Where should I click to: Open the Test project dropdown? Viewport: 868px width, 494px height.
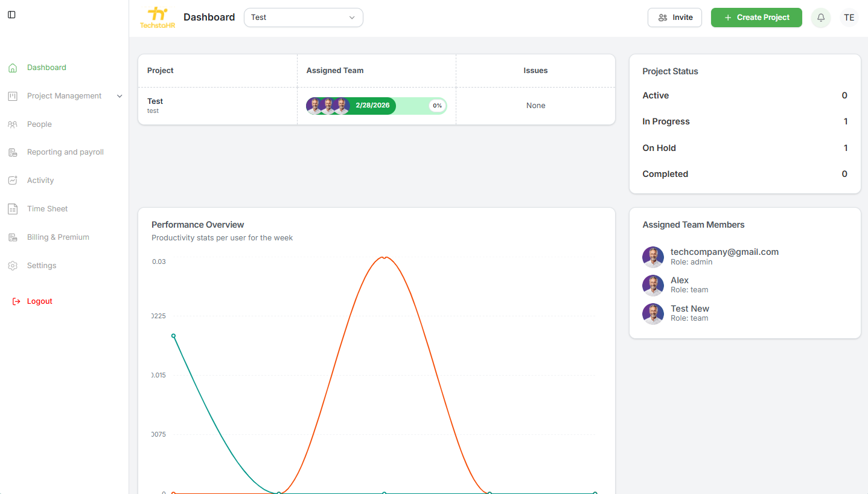coord(303,18)
